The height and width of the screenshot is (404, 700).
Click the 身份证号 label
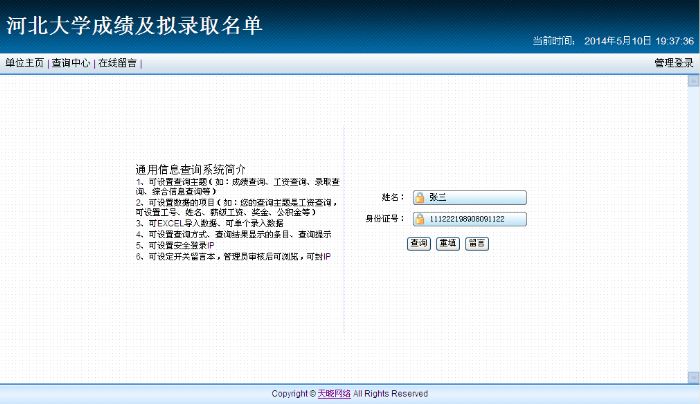click(x=384, y=219)
